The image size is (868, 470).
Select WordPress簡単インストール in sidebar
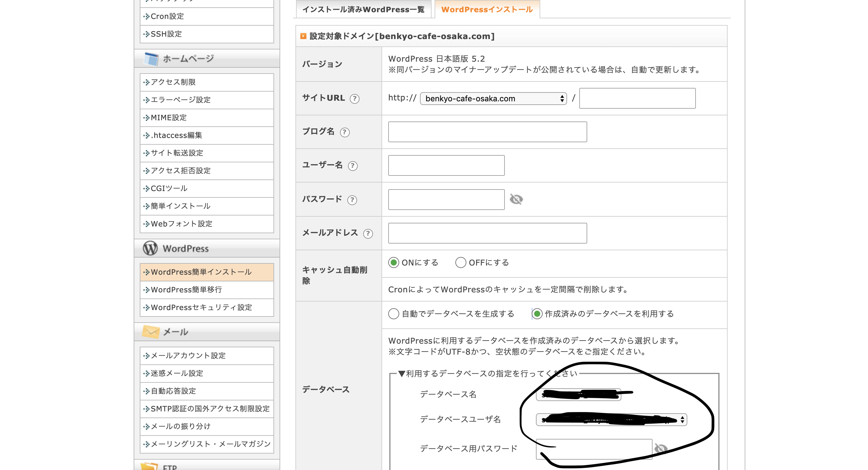pos(207,272)
